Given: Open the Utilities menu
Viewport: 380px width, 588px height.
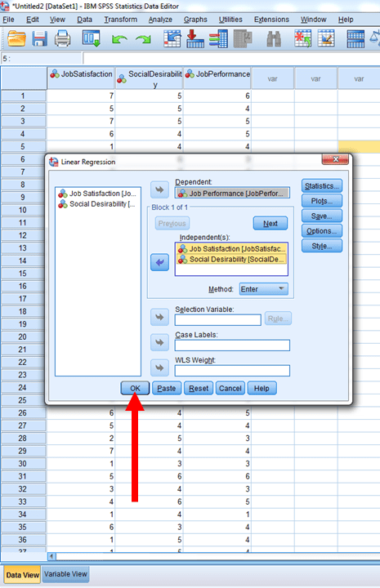Looking at the screenshot, I should [x=230, y=20].
